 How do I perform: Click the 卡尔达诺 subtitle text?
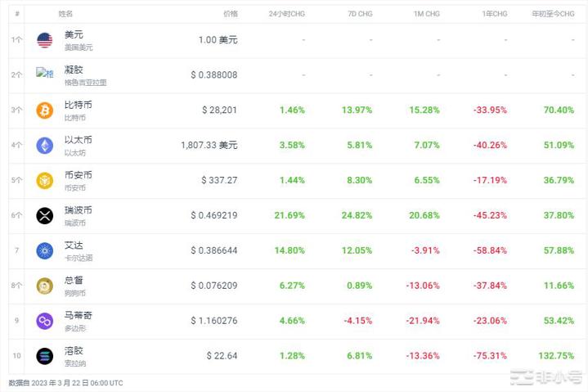[x=79, y=258]
